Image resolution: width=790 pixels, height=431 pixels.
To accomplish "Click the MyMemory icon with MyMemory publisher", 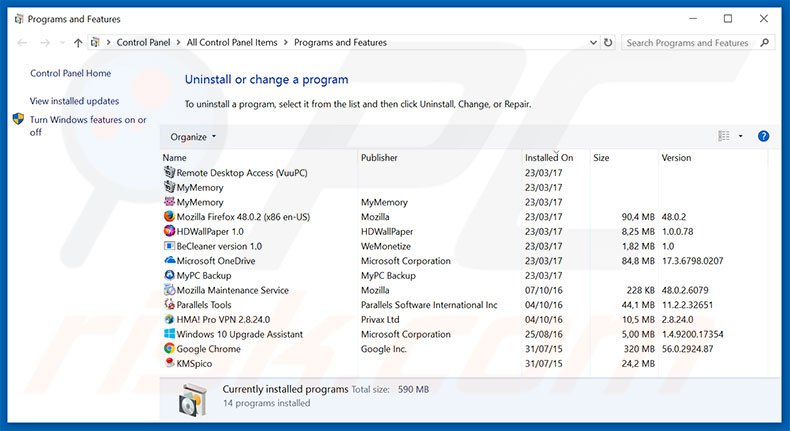I will [x=169, y=202].
